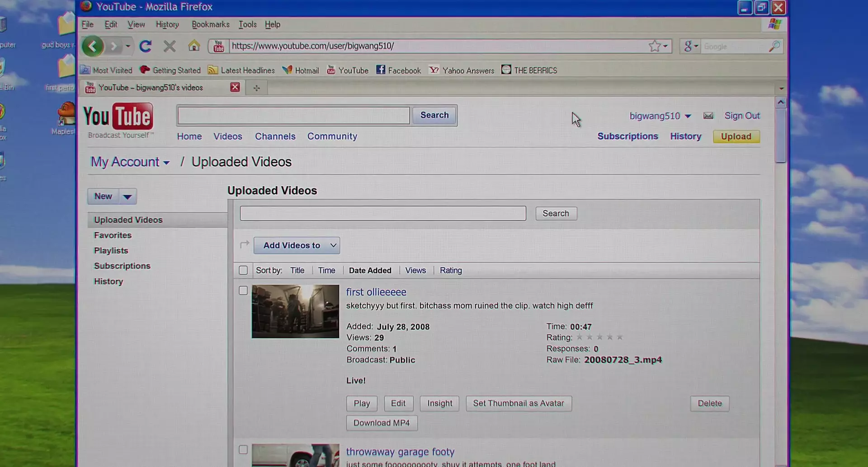Open the Edit menu
The image size is (868, 467).
tap(111, 24)
